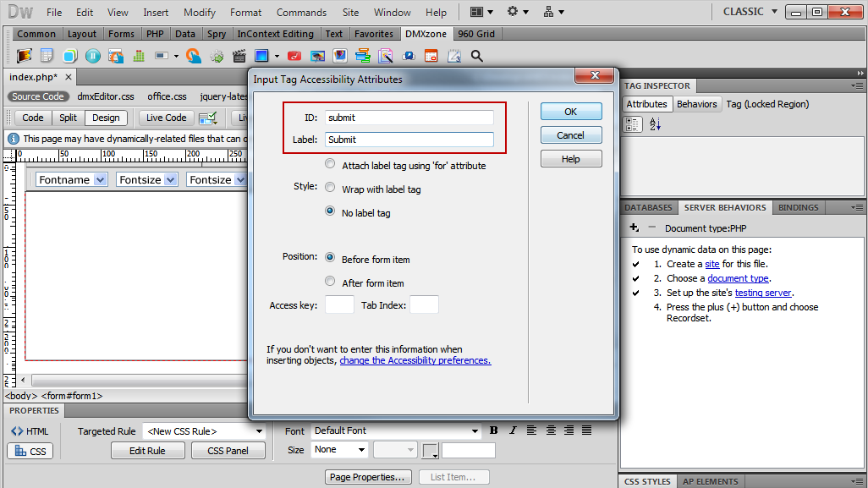Click the Edit Rule button
Viewport: 868px width, 488px height.
(x=147, y=451)
